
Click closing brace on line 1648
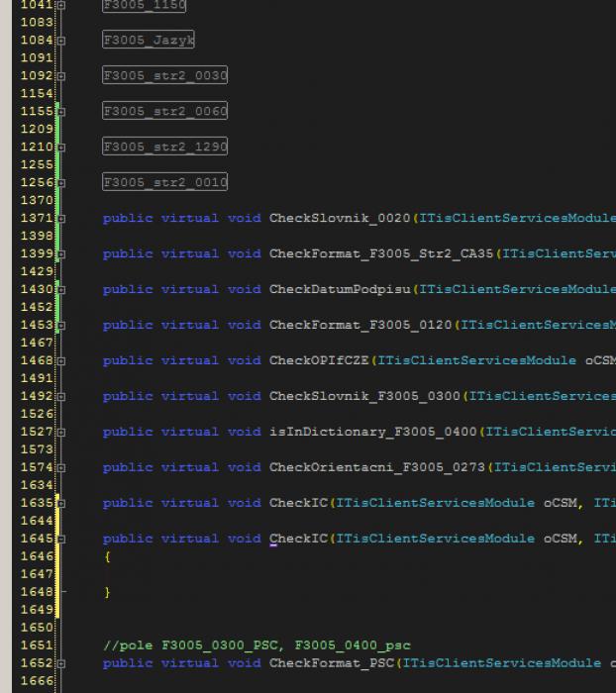pos(107,592)
